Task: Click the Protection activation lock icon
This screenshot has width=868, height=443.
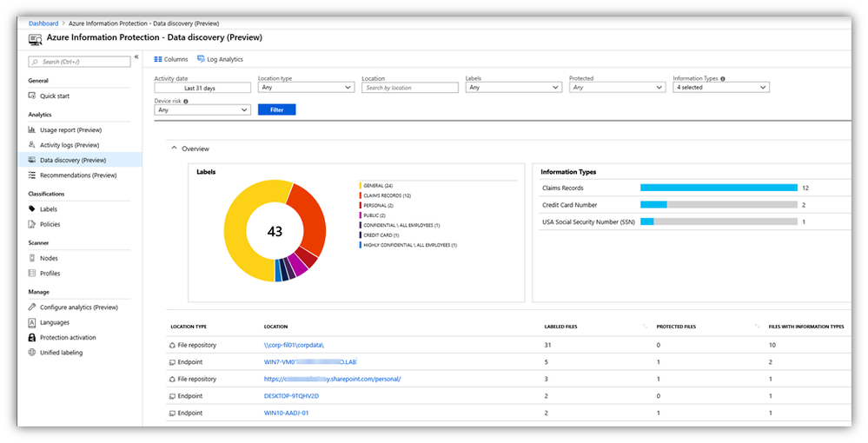Action: click(32, 337)
